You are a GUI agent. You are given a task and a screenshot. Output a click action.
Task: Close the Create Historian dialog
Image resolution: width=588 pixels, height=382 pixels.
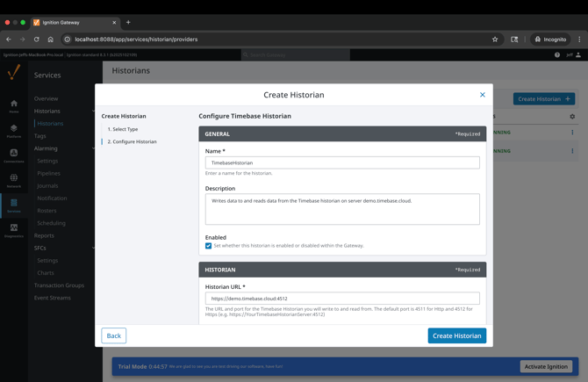tap(482, 95)
